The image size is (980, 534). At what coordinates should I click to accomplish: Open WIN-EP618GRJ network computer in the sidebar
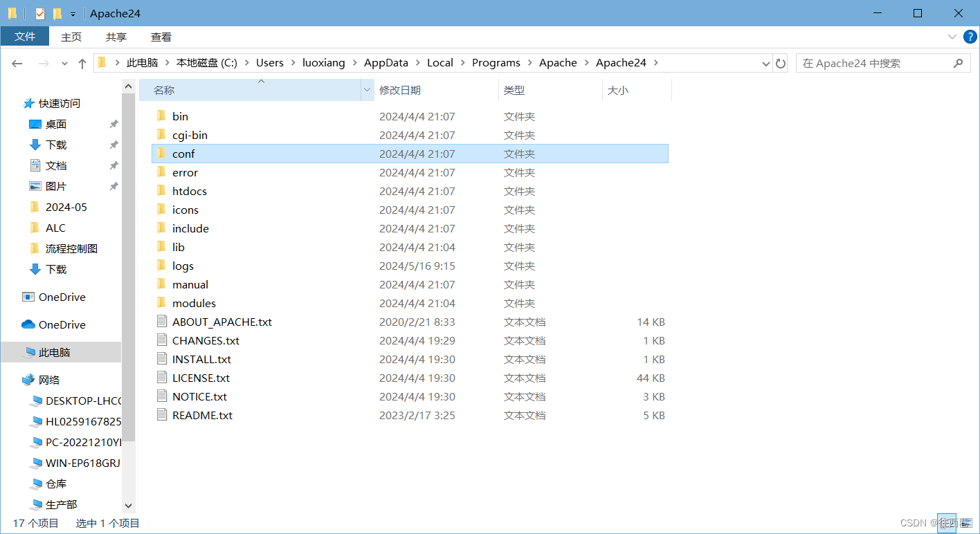pos(83,463)
